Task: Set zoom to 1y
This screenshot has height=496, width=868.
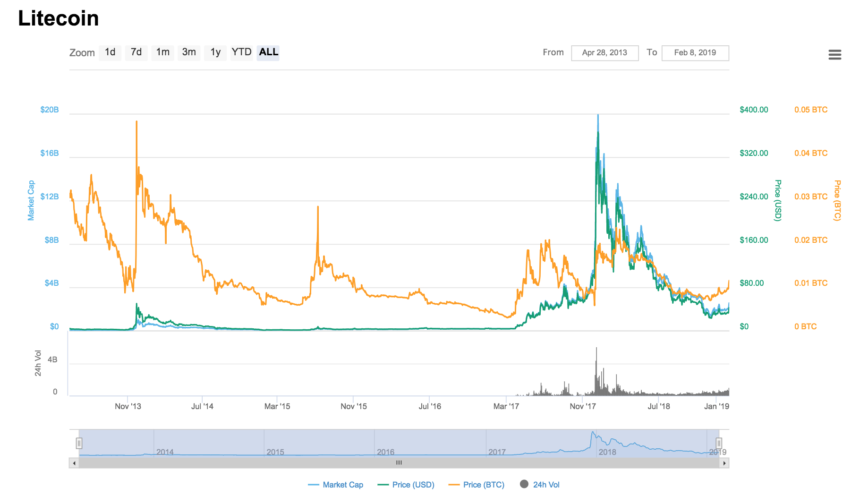Action: pyautogui.click(x=215, y=52)
